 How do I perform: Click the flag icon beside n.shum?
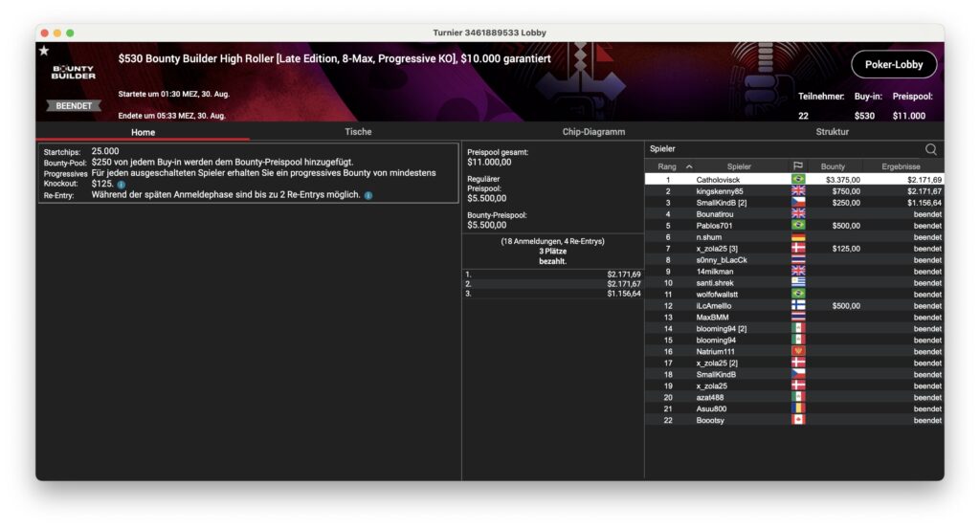pyautogui.click(x=797, y=237)
